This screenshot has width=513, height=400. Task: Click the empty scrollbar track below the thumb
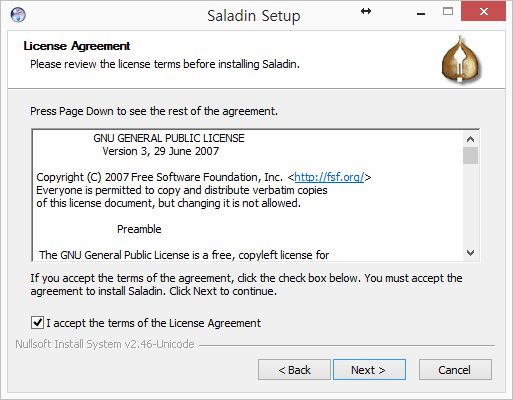pyautogui.click(x=470, y=205)
